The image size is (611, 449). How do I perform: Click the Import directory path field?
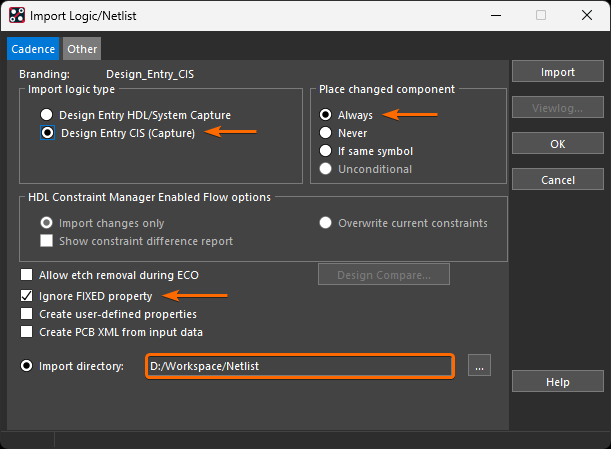(x=300, y=366)
